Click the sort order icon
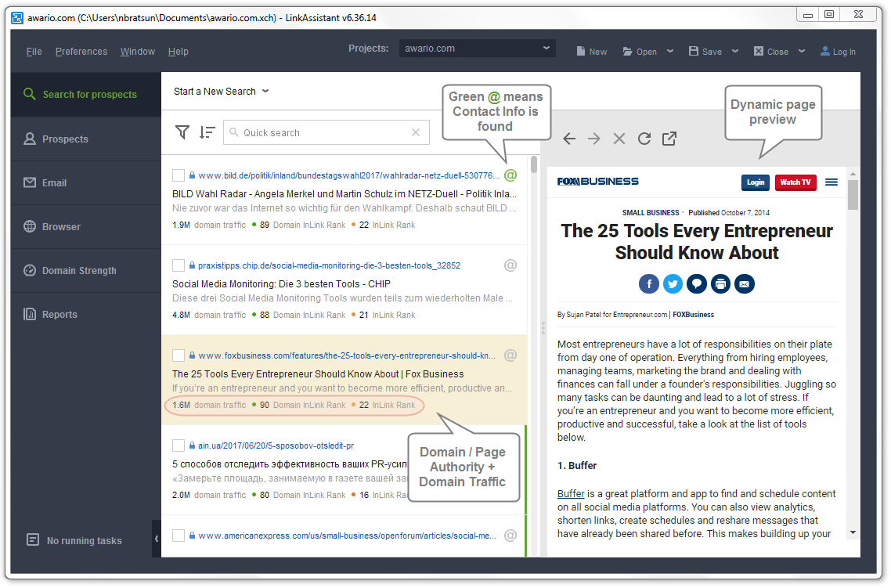 207,132
